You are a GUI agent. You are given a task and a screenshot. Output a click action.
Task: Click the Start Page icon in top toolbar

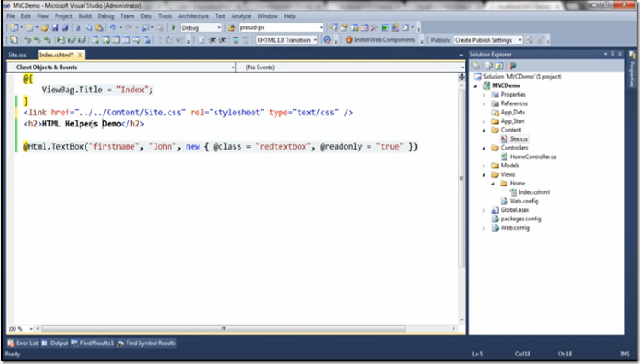click(385, 27)
